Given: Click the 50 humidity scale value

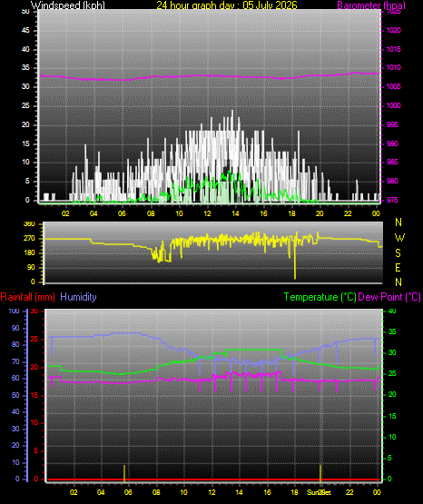Looking at the screenshot, I should click(x=15, y=395).
